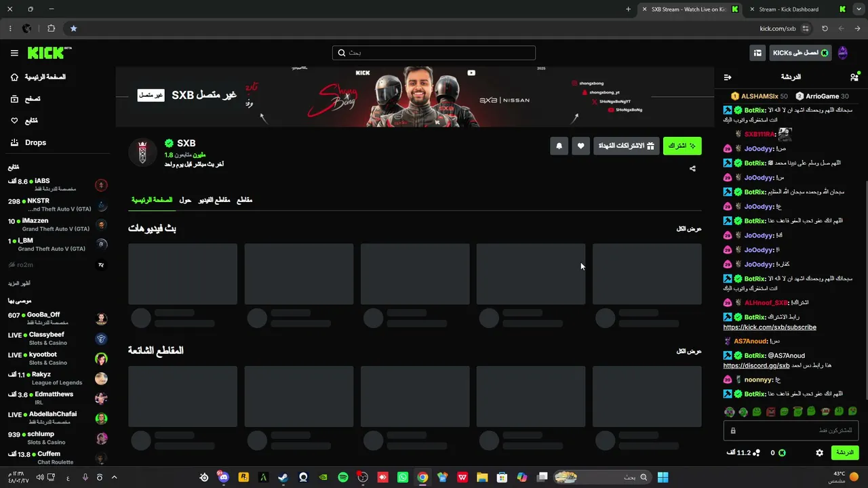
Task: Switch to SXB Stream browser tab
Action: click(x=690, y=9)
